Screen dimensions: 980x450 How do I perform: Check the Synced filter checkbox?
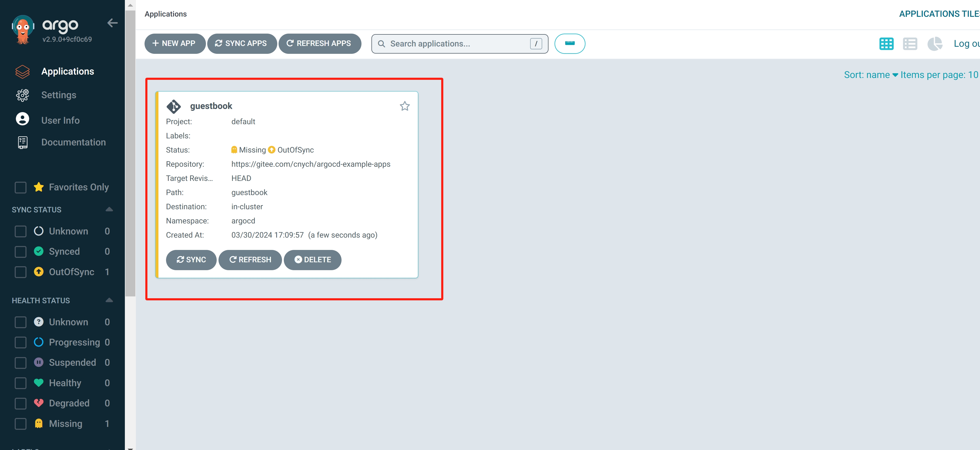pyautogui.click(x=20, y=252)
